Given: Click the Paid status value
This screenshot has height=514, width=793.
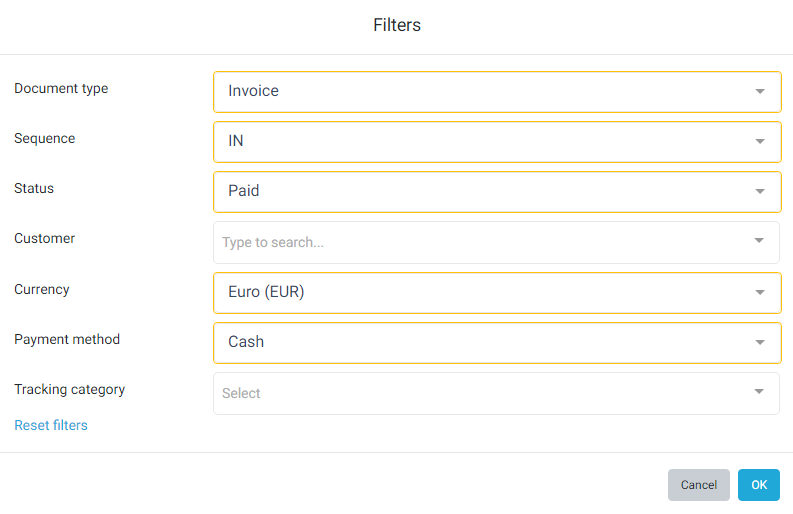Looking at the screenshot, I should pyautogui.click(x=244, y=191).
